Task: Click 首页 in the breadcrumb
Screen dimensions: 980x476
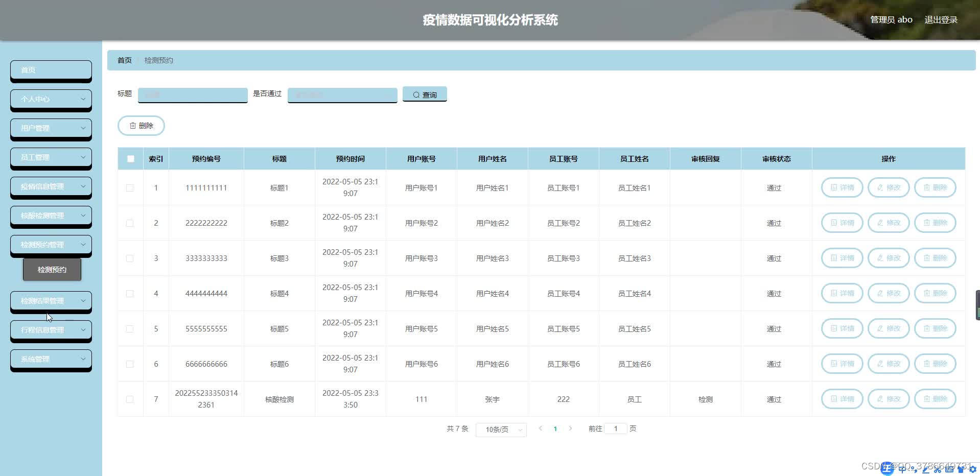Action: (x=125, y=60)
